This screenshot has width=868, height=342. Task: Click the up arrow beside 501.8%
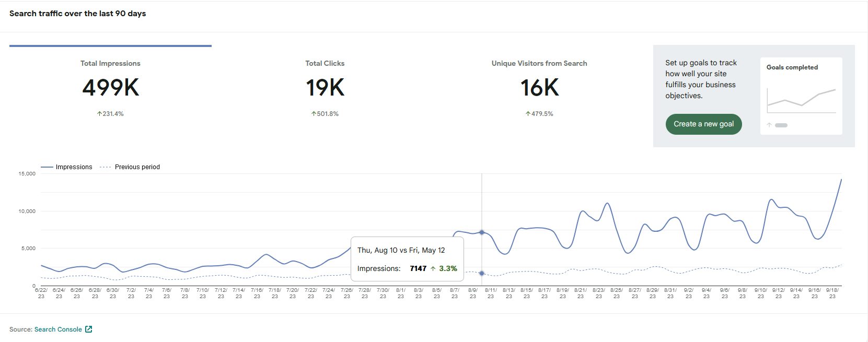point(314,113)
